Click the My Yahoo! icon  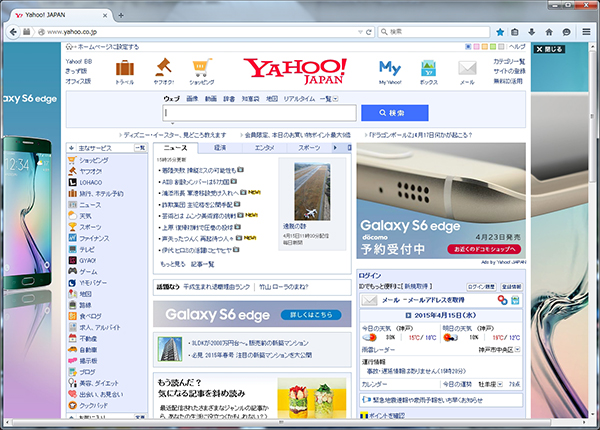[x=389, y=68]
